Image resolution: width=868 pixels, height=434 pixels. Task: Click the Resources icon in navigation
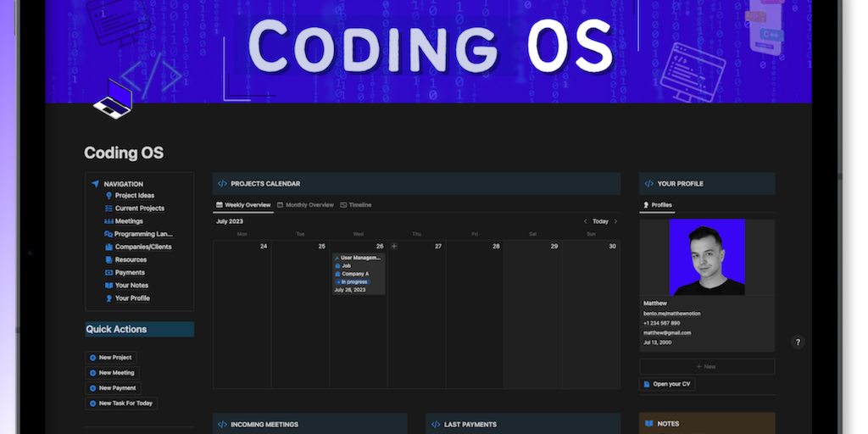tap(108, 260)
